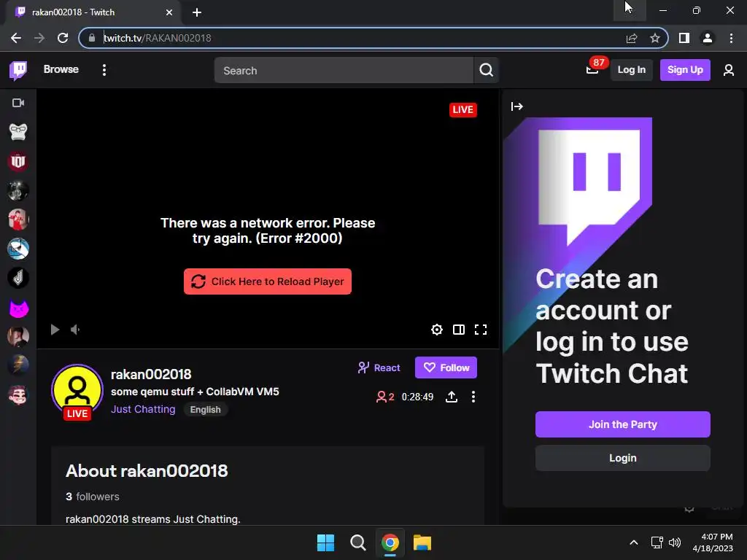This screenshot has height=560, width=747.
Task: Open the Just Chatting category link
Action: (143, 409)
